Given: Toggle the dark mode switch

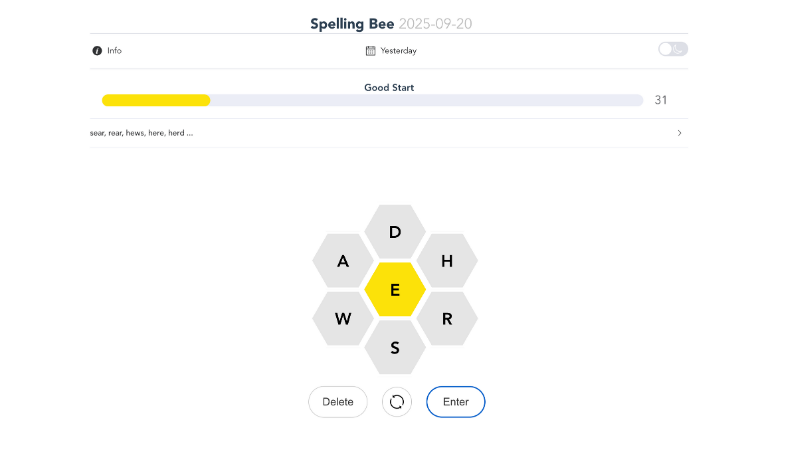Looking at the screenshot, I should click(x=672, y=49).
